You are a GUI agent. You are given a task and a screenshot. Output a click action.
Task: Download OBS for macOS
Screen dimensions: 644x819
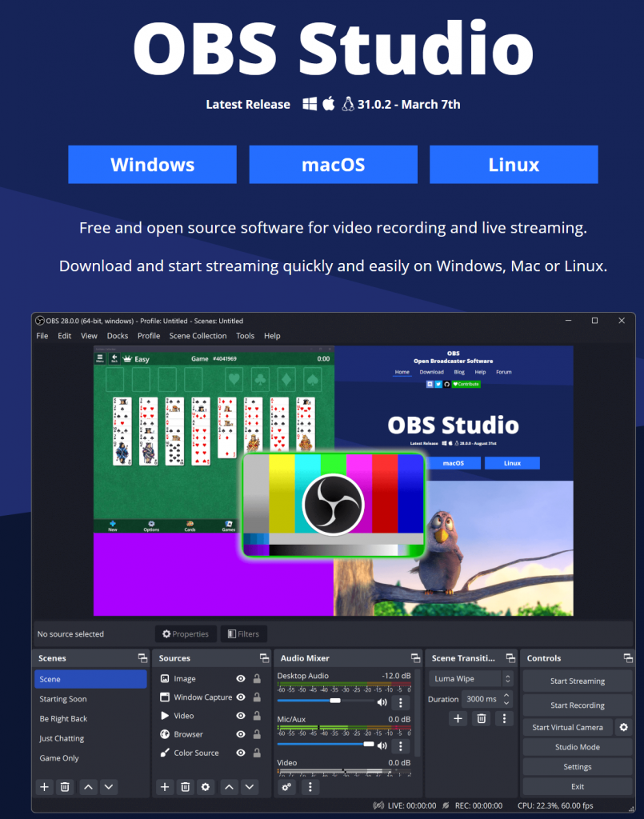334,165
